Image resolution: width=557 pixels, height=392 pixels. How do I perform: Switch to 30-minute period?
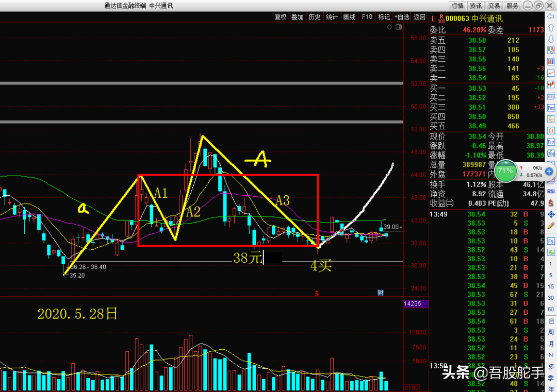[551, 298]
